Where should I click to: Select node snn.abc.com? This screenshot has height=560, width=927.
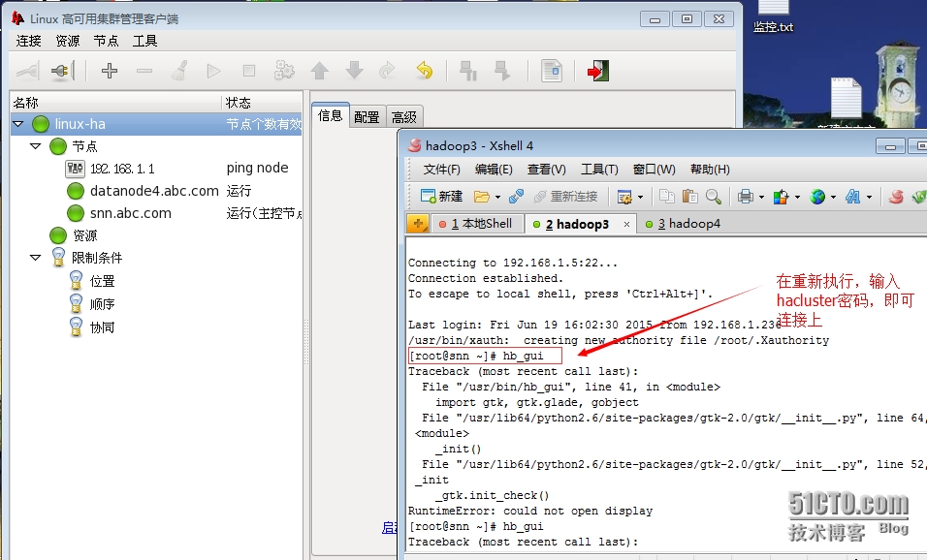(131, 213)
